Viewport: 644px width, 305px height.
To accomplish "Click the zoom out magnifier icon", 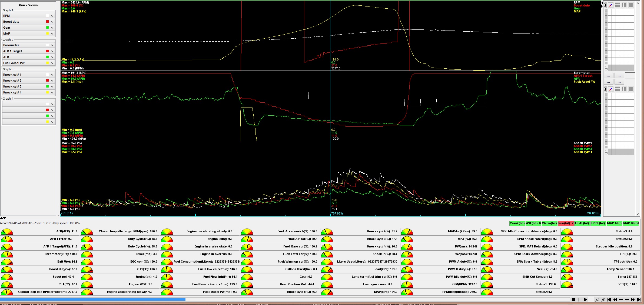I will (597, 300).
